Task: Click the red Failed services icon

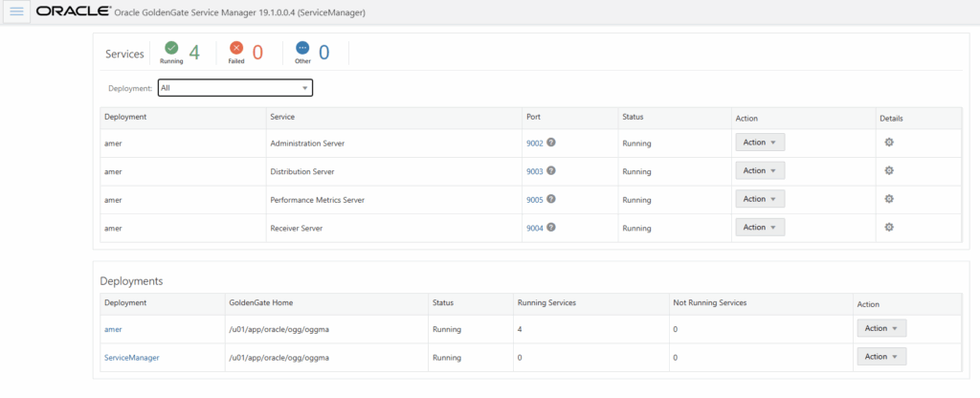Action: point(236,48)
